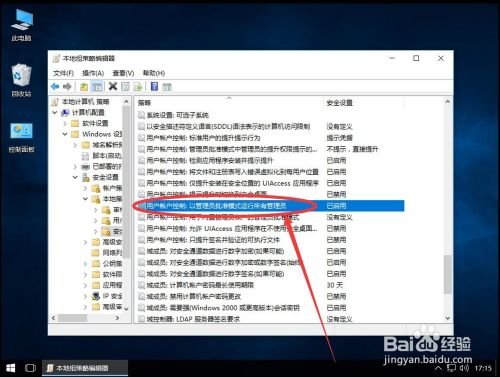Click the black X Delete toolbar icon
This screenshot has height=377, width=500.
point(113,86)
